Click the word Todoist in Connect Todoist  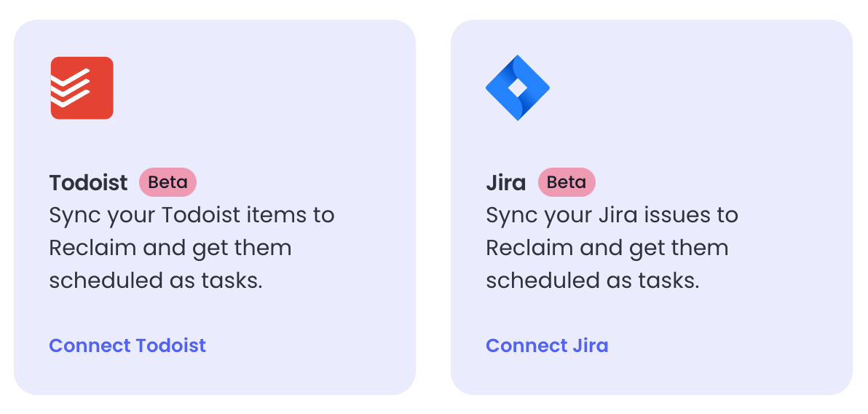click(x=171, y=345)
